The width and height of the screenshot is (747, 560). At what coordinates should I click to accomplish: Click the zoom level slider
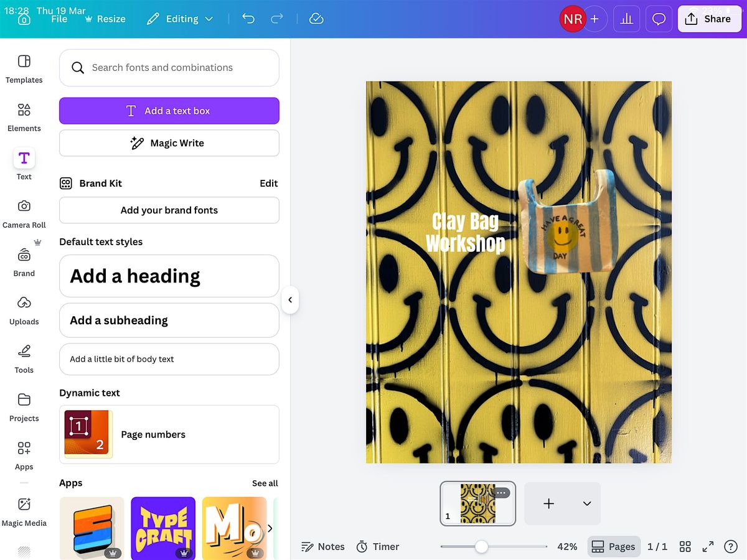(481, 546)
